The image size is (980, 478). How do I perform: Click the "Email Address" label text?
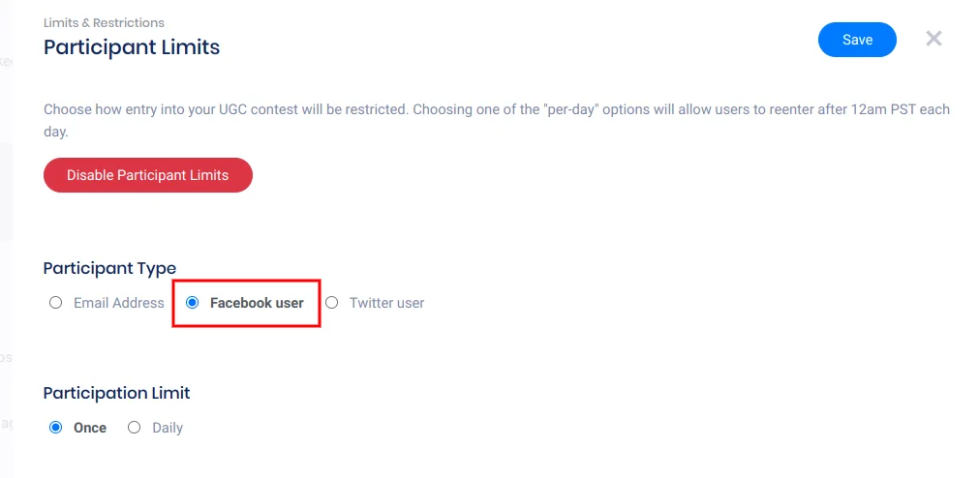119,303
